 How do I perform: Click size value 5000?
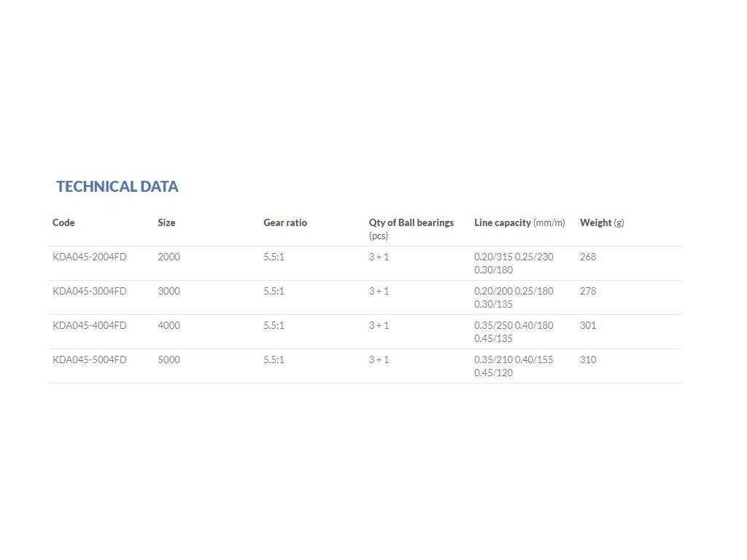(x=169, y=359)
